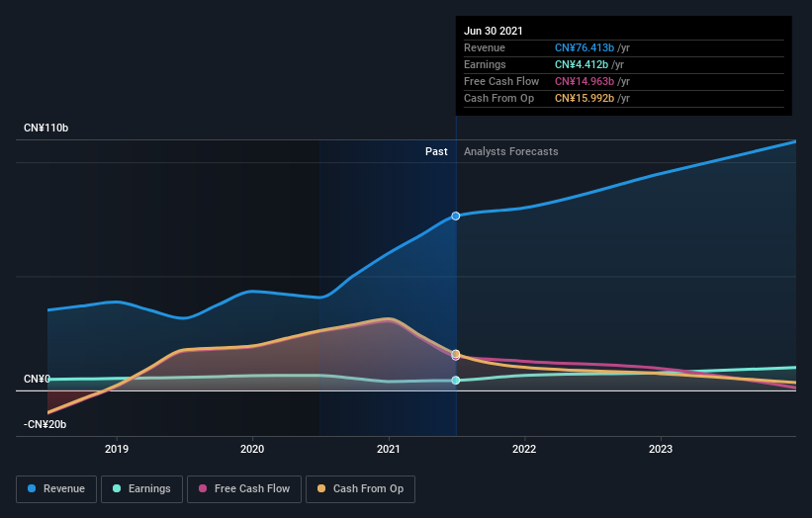Click the CN¥76.413b revenue value
Viewport: 812px width, 518px height.
(x=585, y=47)
